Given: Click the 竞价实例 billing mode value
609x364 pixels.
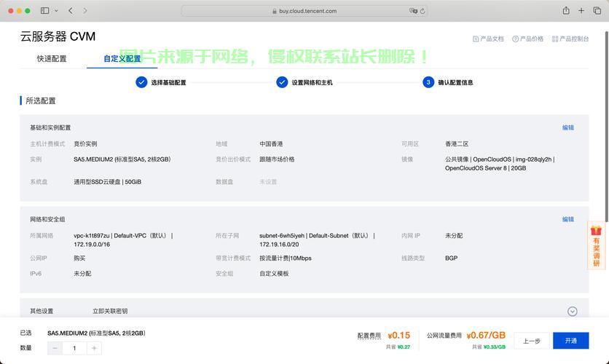Looking at the screenshot, I should (85, 144).
